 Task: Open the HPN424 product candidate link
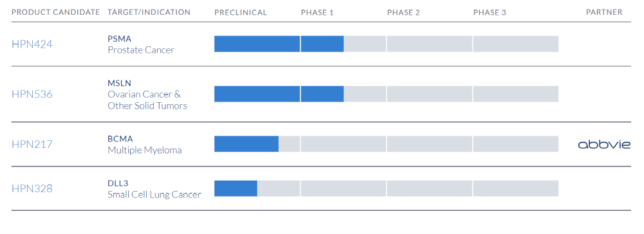coord(32,44)
